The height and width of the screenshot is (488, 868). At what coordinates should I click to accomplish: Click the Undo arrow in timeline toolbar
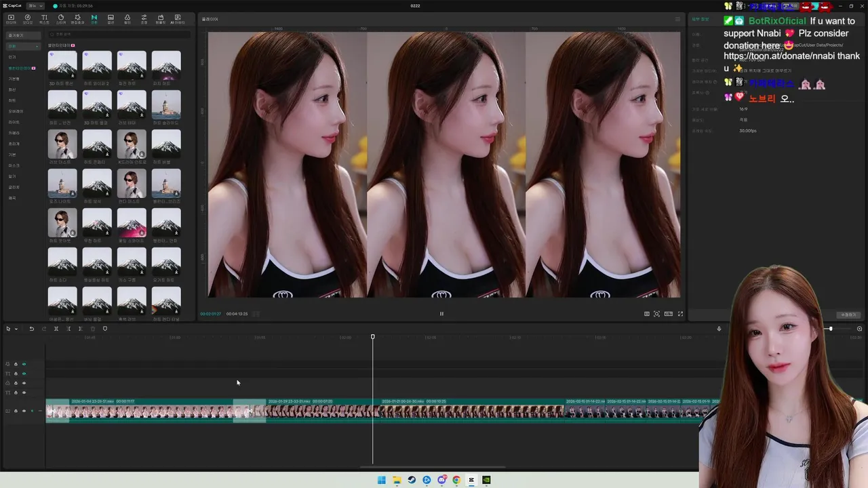pos(31,329)
